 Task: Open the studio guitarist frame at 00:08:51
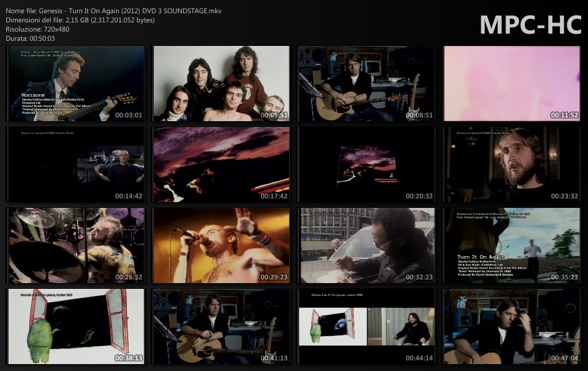pos(366,84)
